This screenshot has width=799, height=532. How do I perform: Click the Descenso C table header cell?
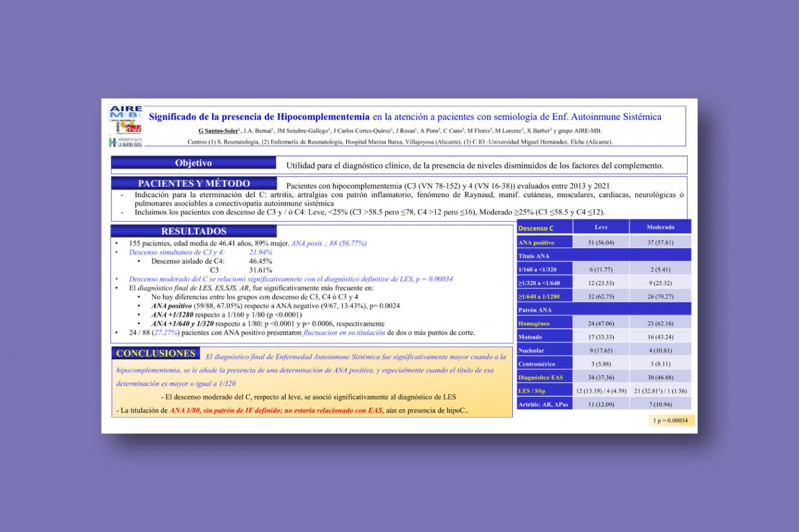pos(537,227)
